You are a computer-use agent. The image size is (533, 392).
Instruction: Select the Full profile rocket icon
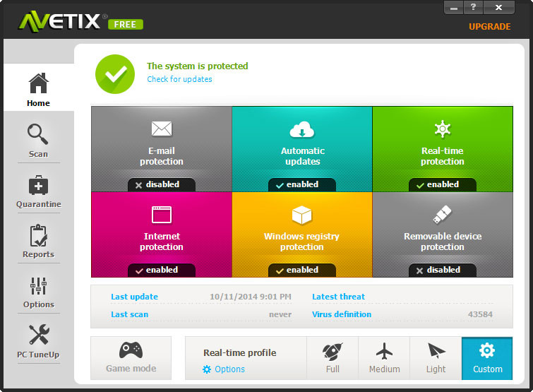[x=333, y=352]
